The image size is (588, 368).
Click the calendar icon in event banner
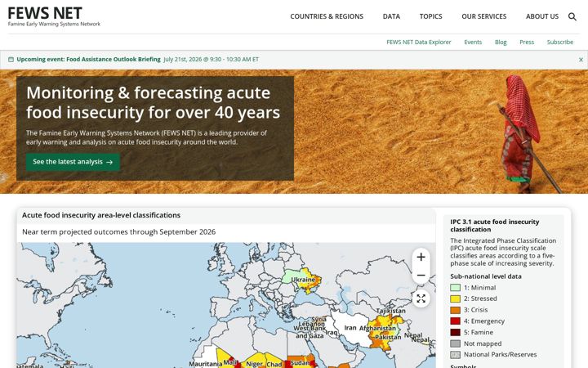pos(11,60)
